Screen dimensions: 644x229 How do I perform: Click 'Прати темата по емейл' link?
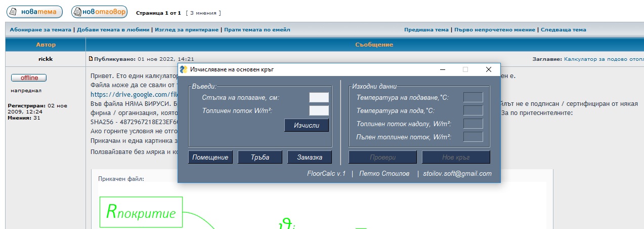click(257, 30)
